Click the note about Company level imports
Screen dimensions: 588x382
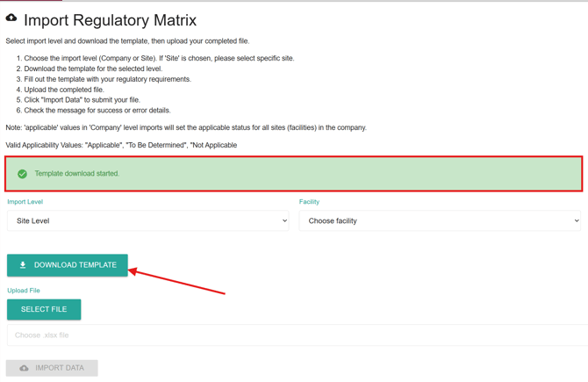click(x=186, y=128)
